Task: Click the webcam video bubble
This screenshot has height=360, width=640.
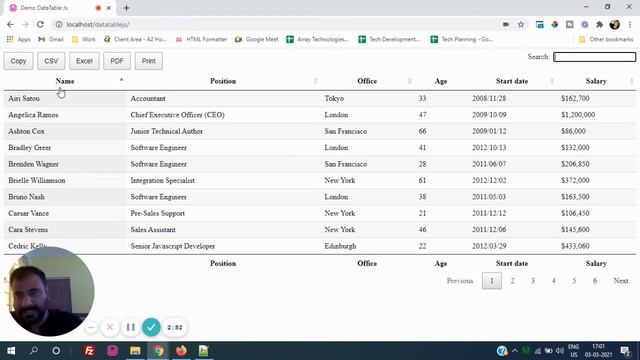Action: point(49,291)
